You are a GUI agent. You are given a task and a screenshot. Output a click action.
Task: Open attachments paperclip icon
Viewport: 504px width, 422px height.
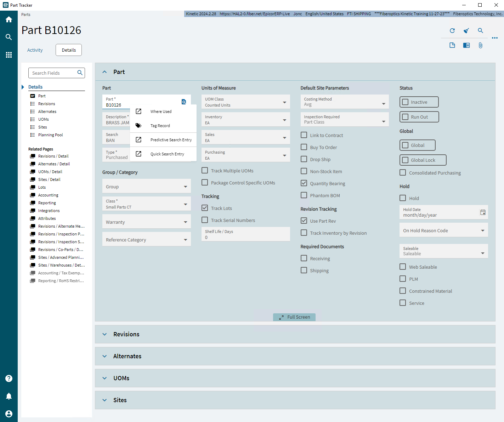pos(481,45)
